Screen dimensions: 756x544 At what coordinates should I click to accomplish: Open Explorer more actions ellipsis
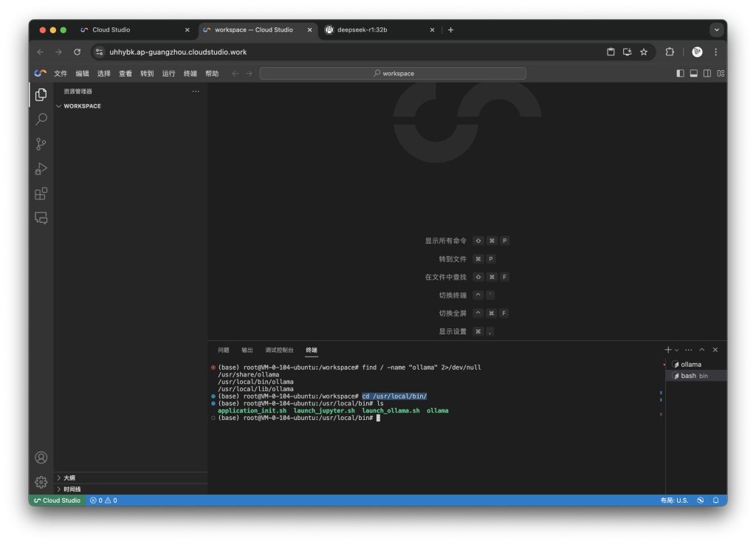pos(196,91)
